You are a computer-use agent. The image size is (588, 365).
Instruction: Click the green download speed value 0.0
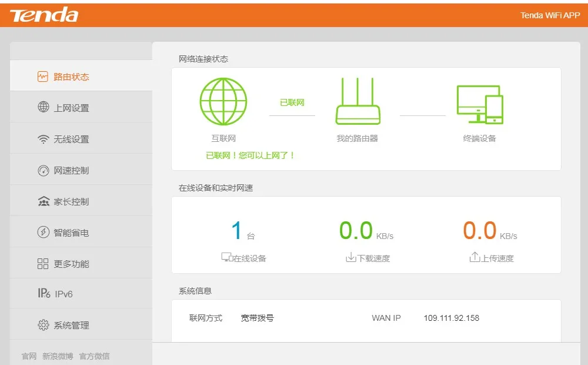point(356,230)
